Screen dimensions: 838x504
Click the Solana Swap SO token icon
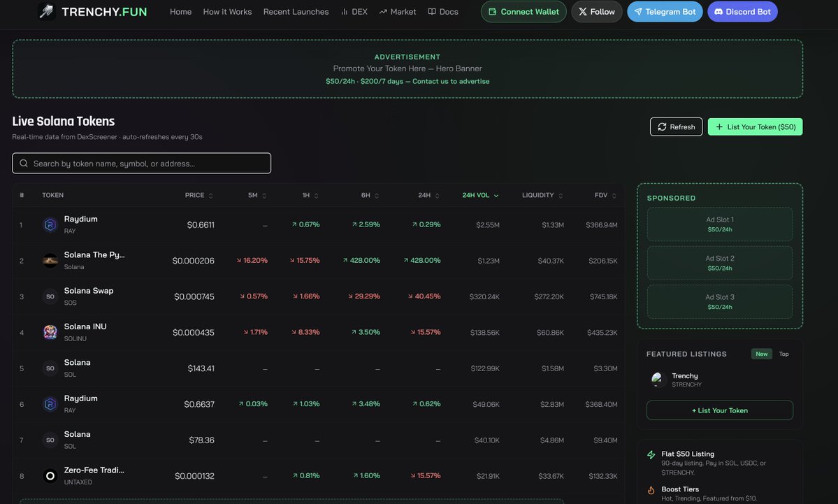[50, 296]
